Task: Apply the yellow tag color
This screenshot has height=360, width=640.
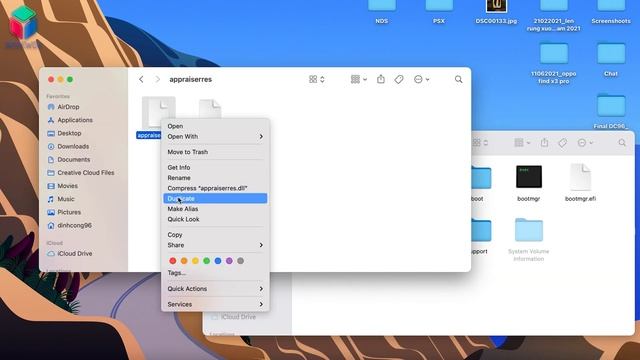Action: [x=196, y=261]
